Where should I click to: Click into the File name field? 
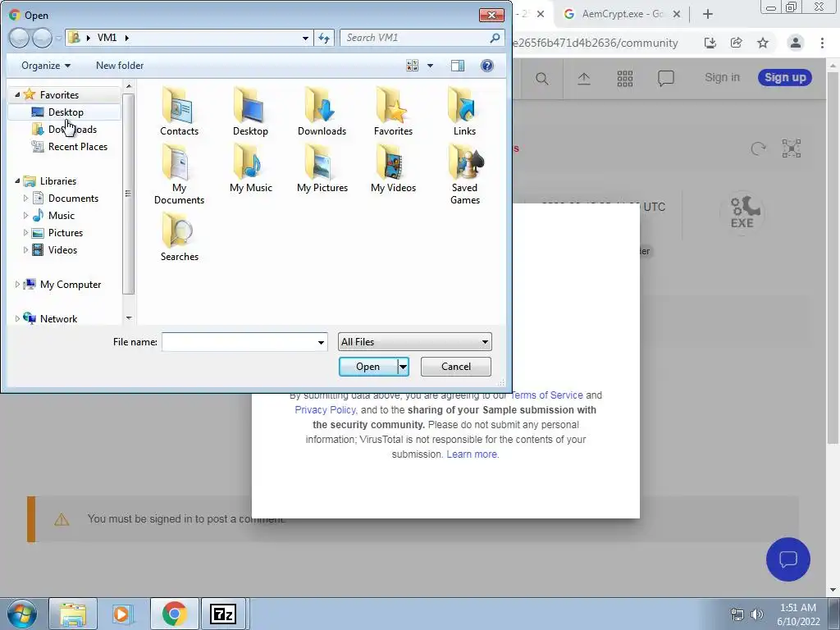[x=239, y=342]
